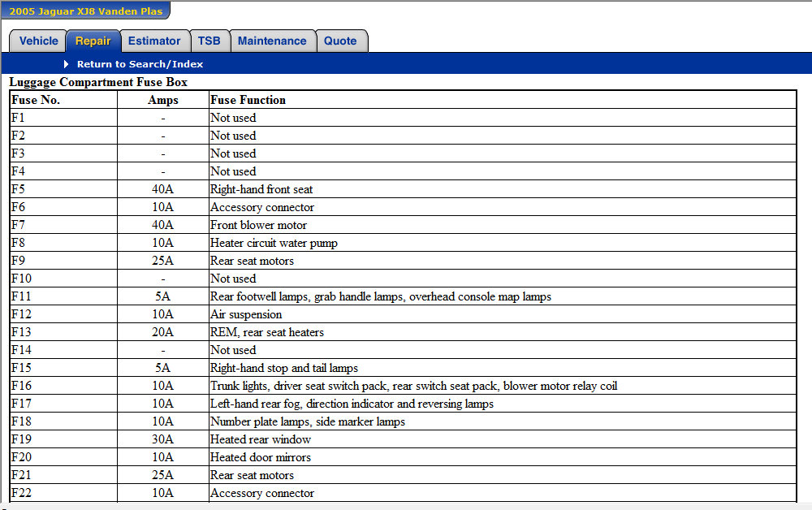
Task: Go to the Maintenance tab
Action: pyautogui.click(x=272, y=41)
